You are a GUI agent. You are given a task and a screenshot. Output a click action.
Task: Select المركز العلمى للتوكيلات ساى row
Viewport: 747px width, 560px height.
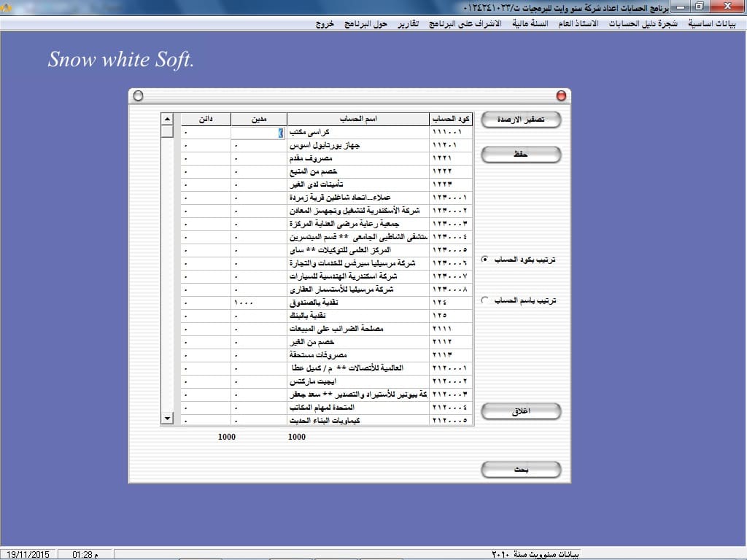(328, 251)
